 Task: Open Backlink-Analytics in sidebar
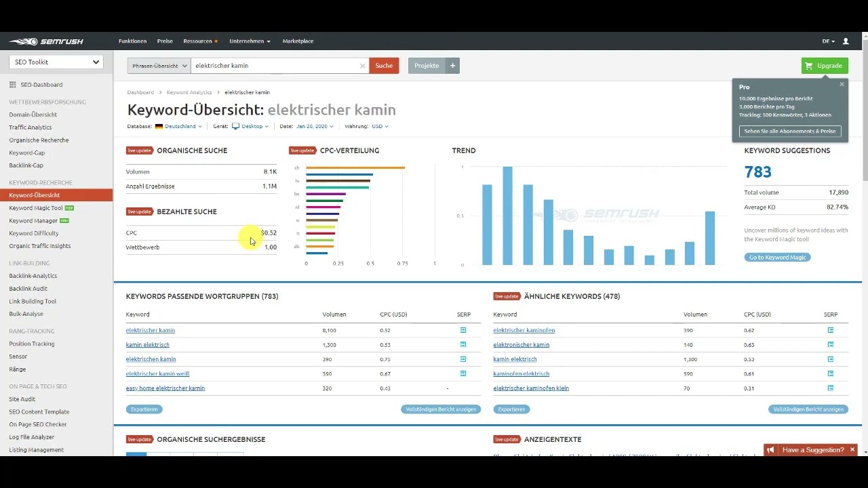point(33,276)
